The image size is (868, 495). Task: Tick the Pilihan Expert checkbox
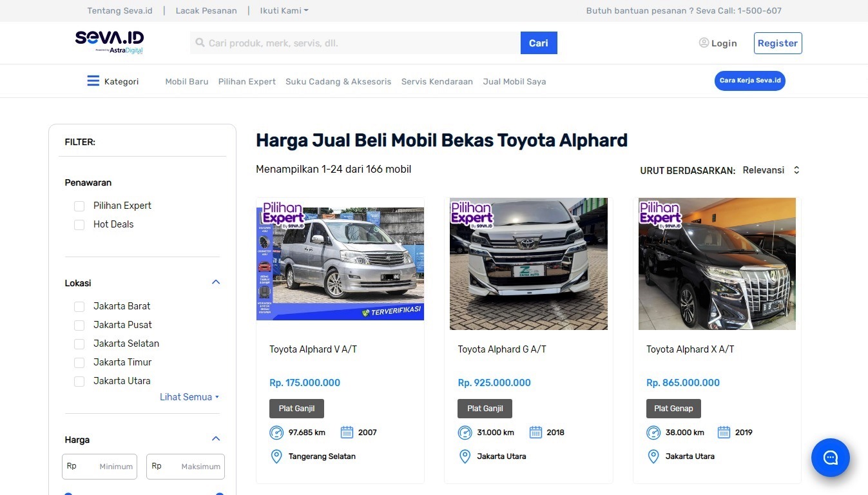click(79, 206)
